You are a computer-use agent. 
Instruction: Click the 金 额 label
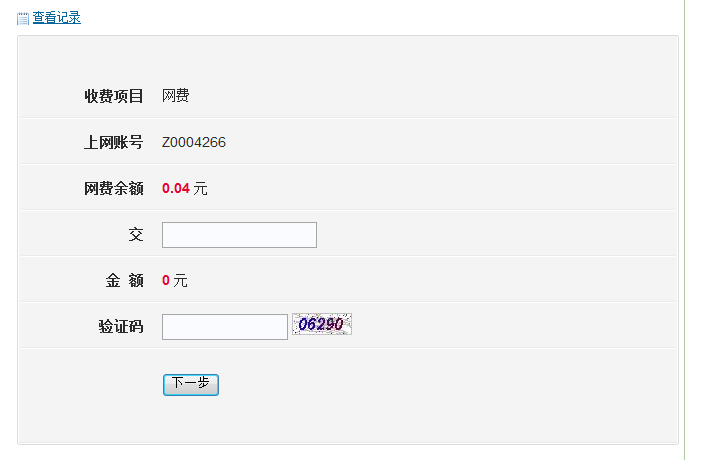(125, 281)
